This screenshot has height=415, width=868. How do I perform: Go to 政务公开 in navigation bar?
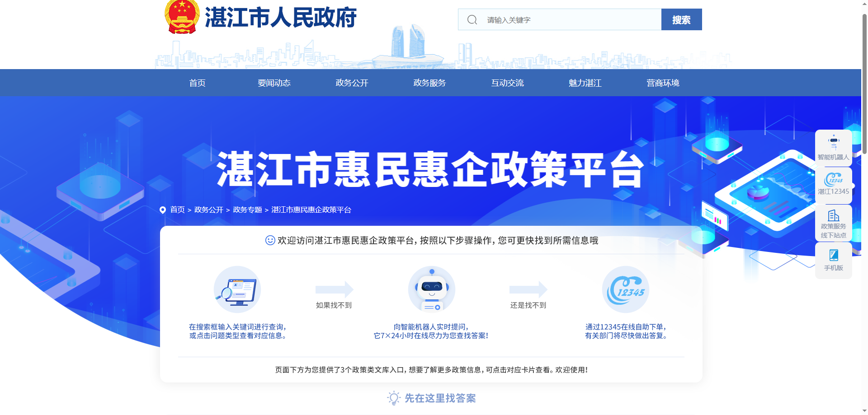[x=352, y=83]
